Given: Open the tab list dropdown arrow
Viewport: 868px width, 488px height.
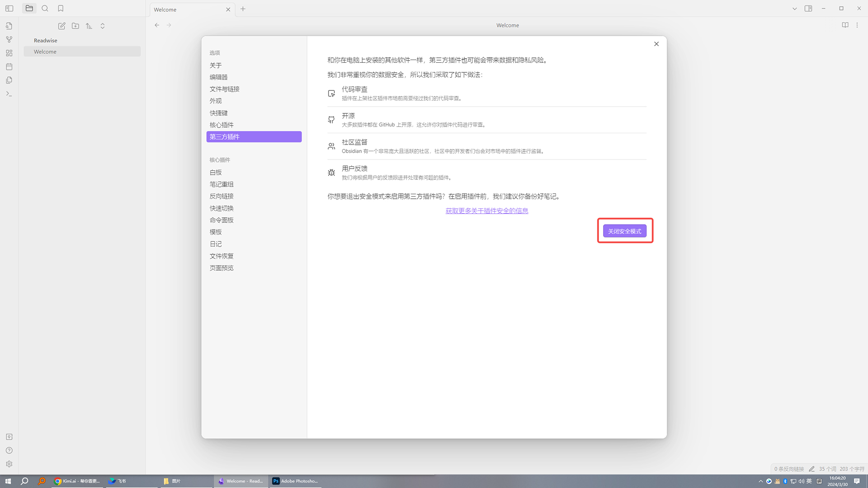Looking at the screenshot, I should point(794,9).
